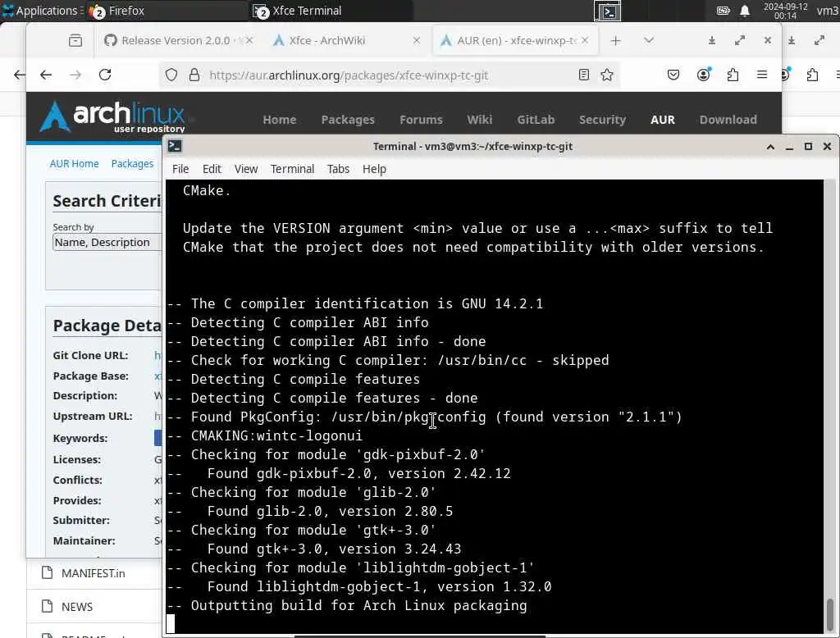Go back in the front Firefox window
The width and height of the screenshot is (840, 638).
tap(46, 75)
